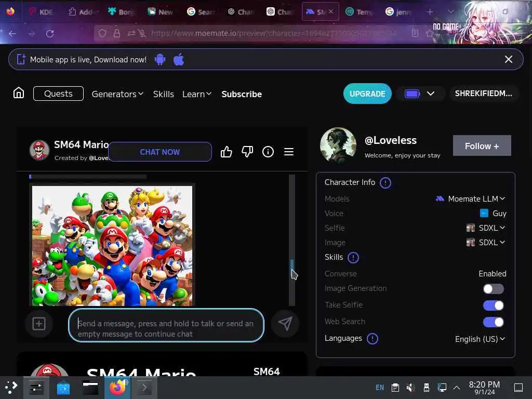532x399 pixels.
Task: Open the character details info icon
Action: point(268,152)
